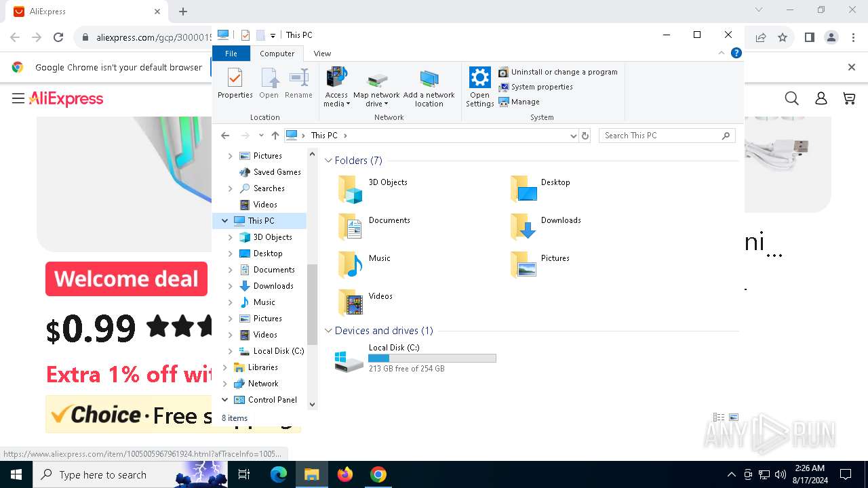Launch Firefox from the taskbar
Viewport: 868px width, 488px height.
[x=345, y=474]
